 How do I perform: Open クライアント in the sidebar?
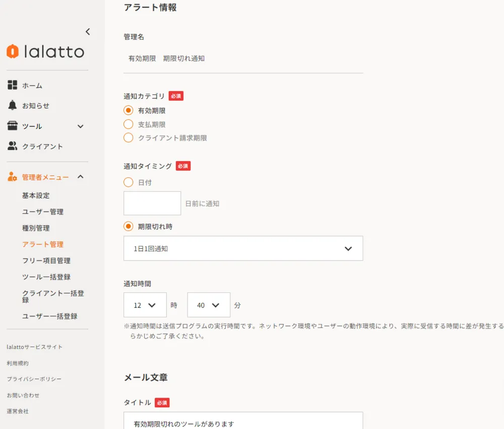[42, 147]
